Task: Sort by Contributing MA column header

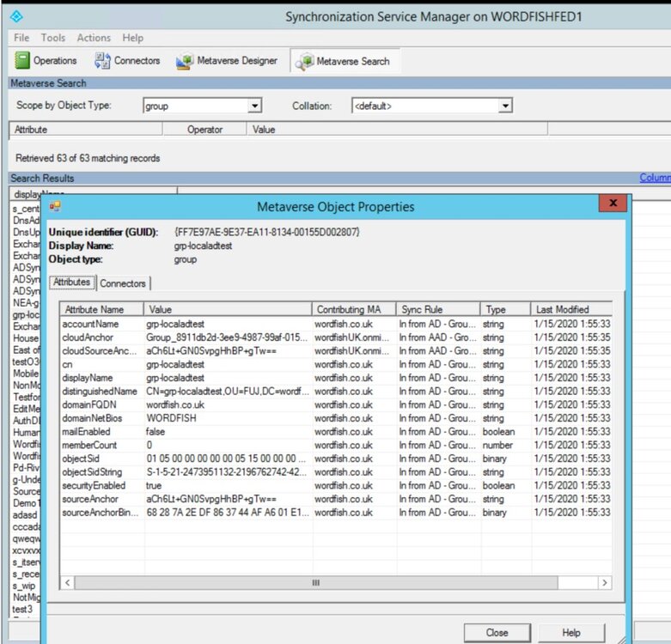Action: tap(354, 309)
